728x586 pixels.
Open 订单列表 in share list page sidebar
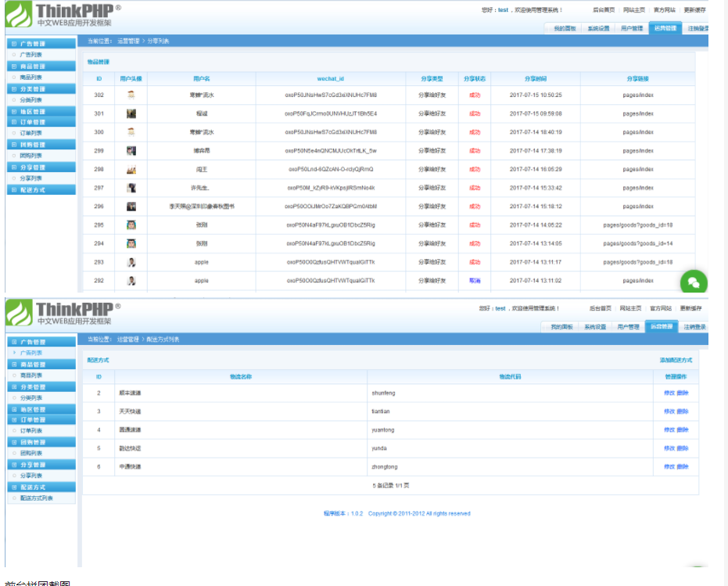[x=30, y=133]
